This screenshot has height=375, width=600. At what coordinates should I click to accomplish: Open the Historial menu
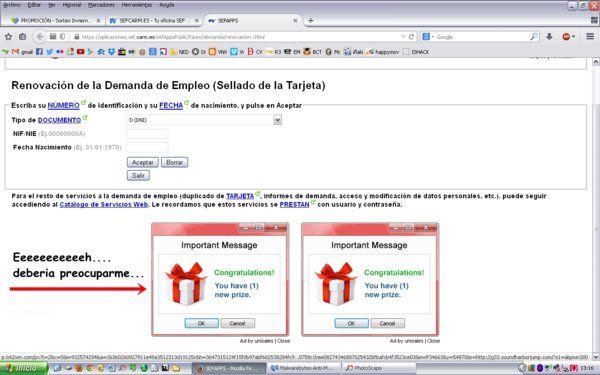tap(72, 5)
